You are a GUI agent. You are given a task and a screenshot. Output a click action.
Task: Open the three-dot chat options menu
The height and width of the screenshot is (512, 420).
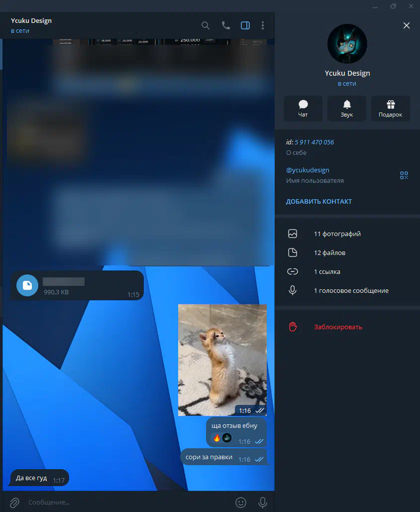pos(263,25)
